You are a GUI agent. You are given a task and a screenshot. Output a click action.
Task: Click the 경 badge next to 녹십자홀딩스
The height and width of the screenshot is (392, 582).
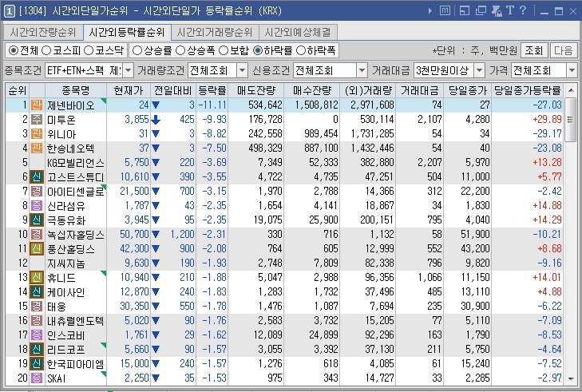click(x=37, y=234)
